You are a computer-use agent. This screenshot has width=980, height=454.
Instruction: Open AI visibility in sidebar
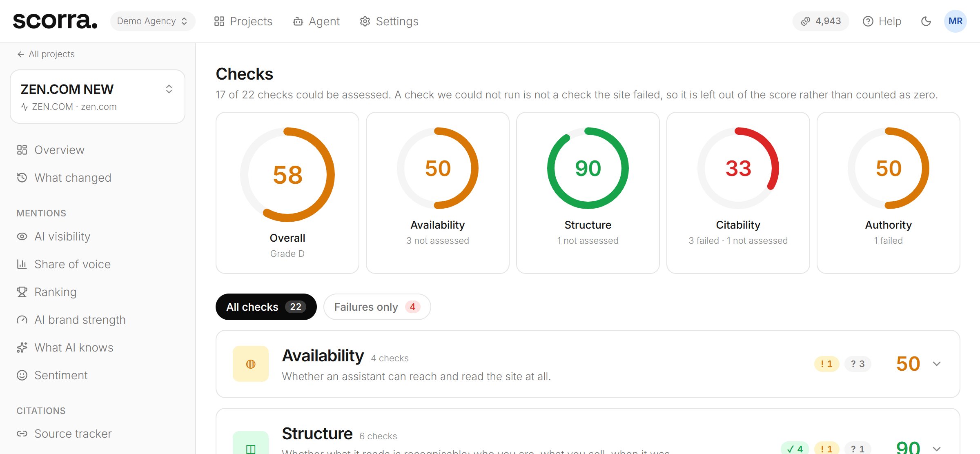click(x=53, y=236)
